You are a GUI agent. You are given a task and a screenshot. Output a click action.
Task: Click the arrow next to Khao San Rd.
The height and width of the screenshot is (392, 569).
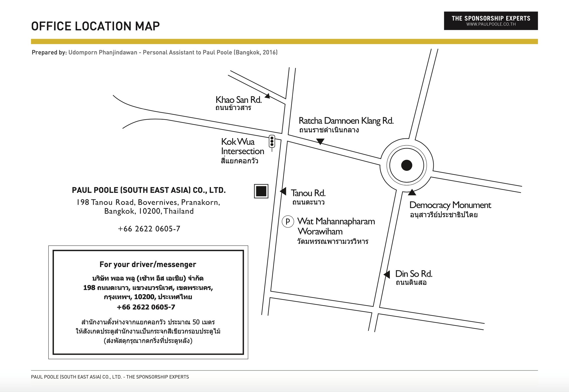(267, 96)
